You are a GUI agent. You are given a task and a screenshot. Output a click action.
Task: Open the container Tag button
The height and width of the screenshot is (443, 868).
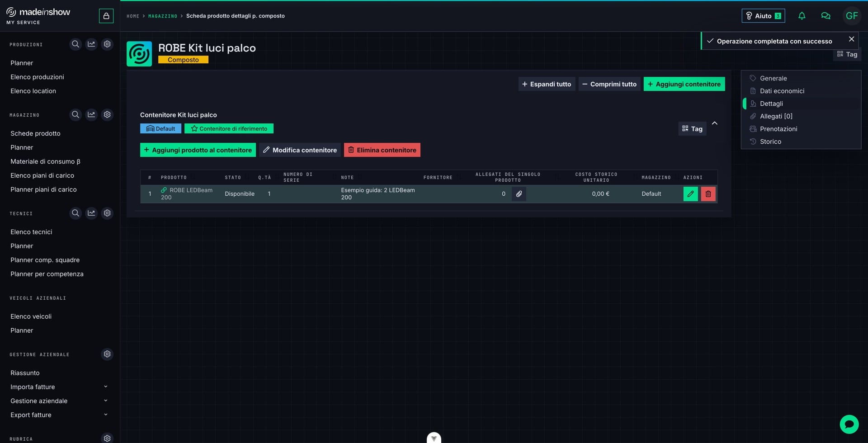(692, 129)
